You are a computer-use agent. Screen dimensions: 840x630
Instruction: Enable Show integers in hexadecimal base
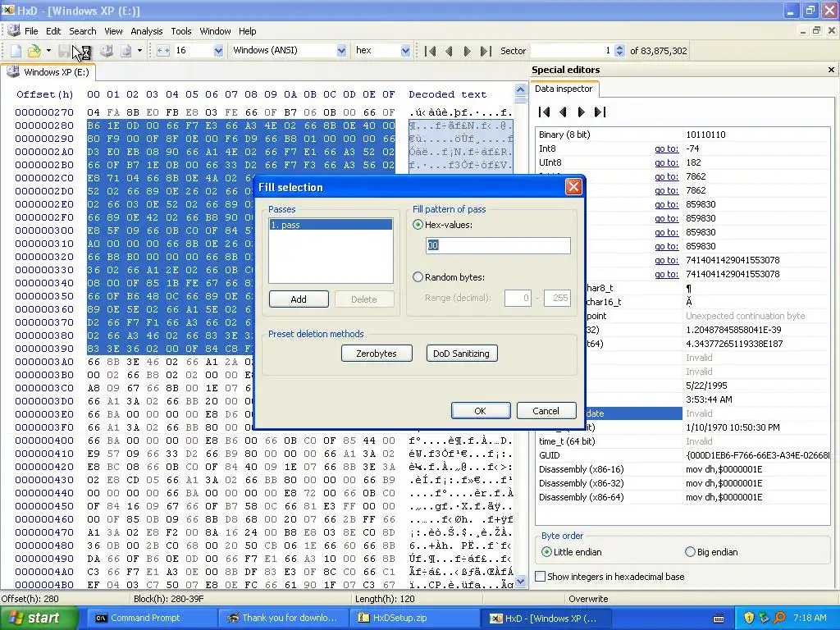(x=541, y=577)
